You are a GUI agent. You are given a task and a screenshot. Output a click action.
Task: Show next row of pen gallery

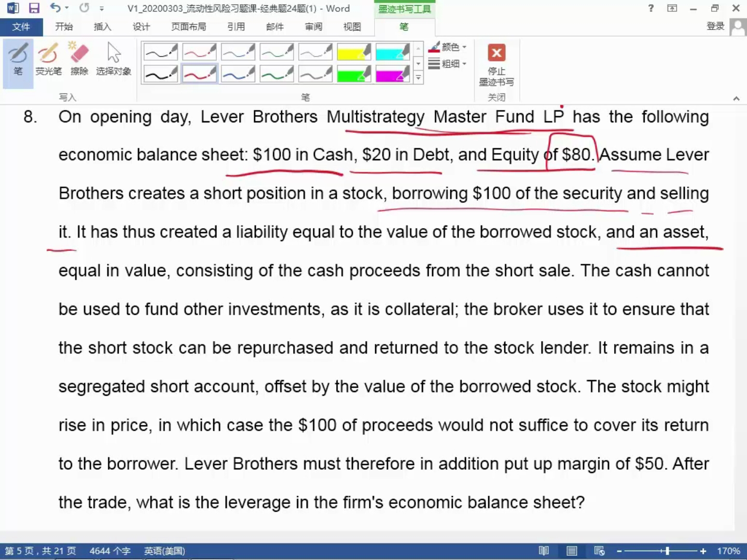tap(419, 64)
